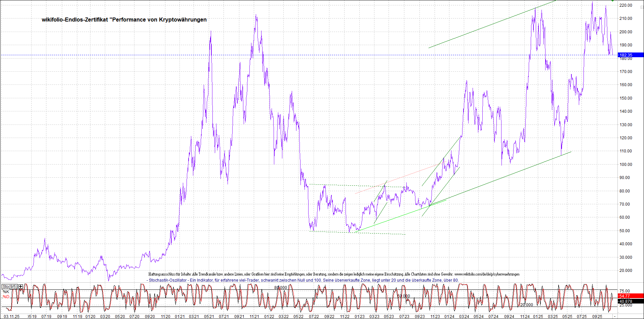This screenshot has width=644, height=319.
Task: Click the 01.23 date on time axis
Action: coord(359,317)
